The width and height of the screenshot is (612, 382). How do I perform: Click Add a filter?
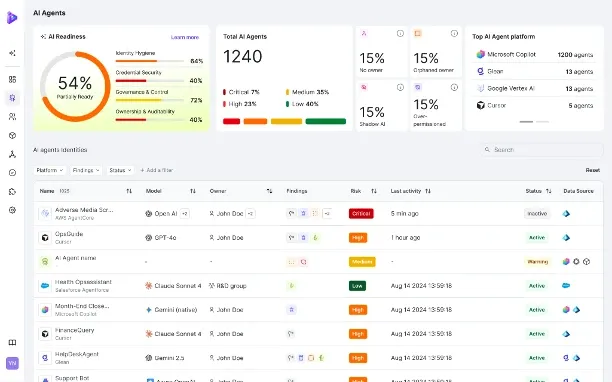[x=157, y=170]
